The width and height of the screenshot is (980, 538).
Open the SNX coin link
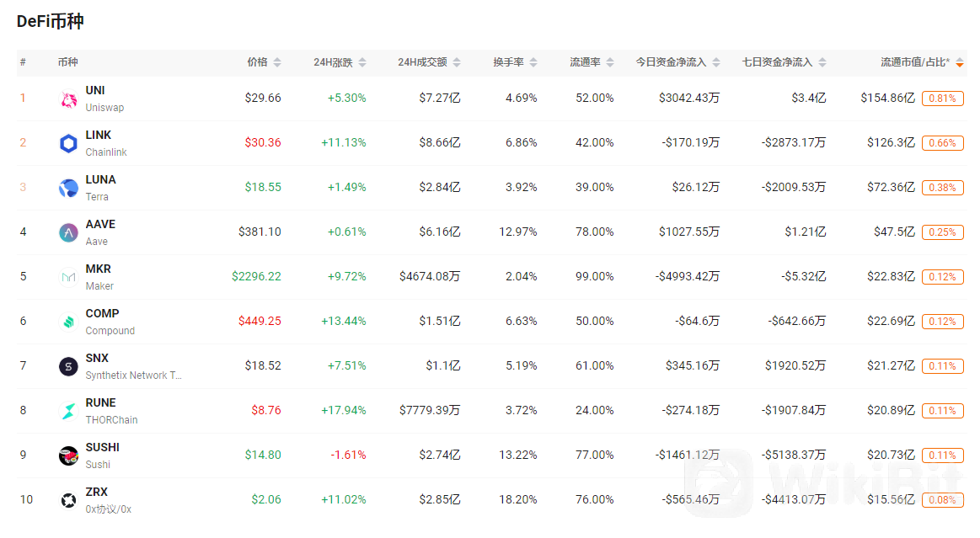coord(97,359)
